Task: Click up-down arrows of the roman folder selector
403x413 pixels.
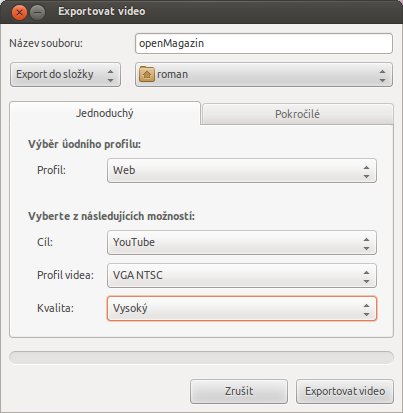Action: (x=382, y=75)
